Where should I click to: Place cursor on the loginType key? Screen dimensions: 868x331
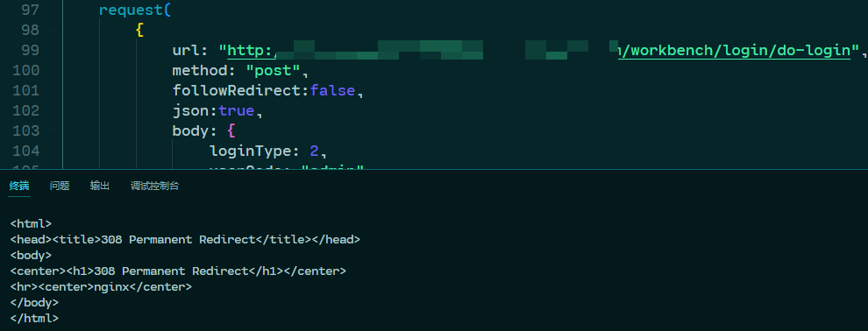pos(250,151)
